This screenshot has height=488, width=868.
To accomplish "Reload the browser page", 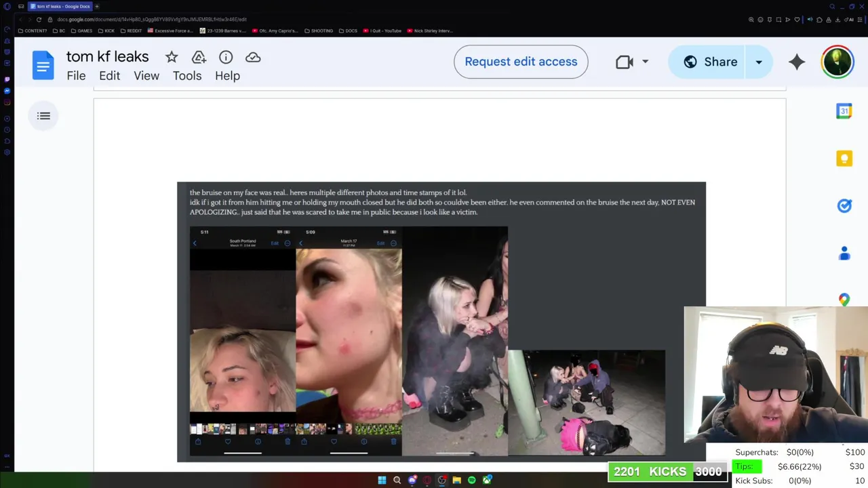I will point(39,20).
